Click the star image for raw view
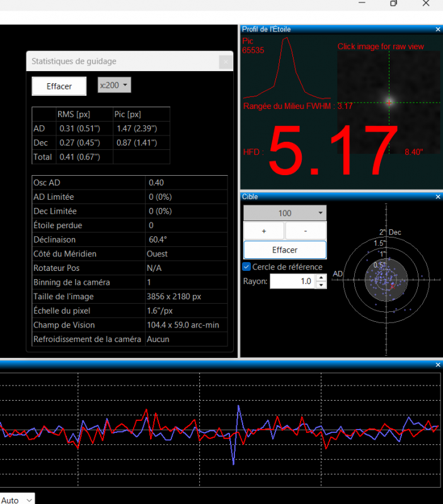Screen dimensions: 443x504 (389, 102)
